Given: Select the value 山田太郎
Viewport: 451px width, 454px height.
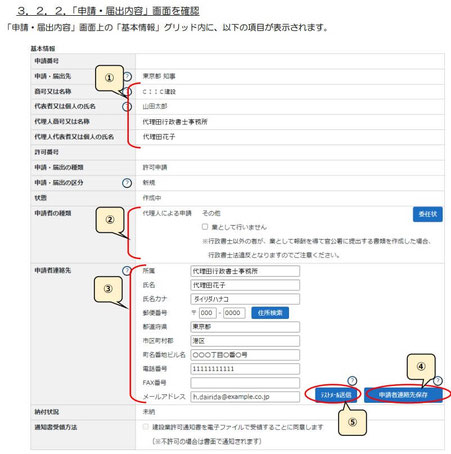Looking at the screenshot, I should 155,106.
